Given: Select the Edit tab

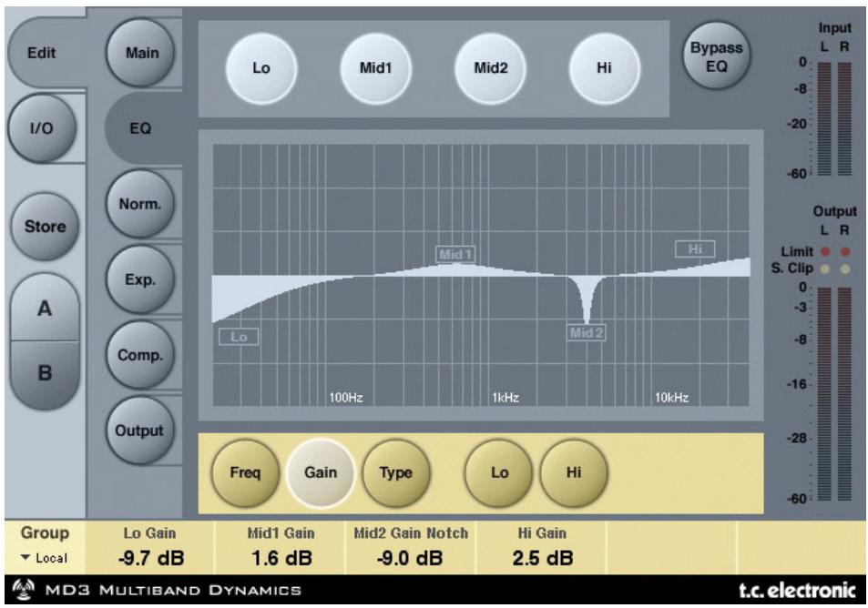Looking at the screenshot, I should coord(46,53).
